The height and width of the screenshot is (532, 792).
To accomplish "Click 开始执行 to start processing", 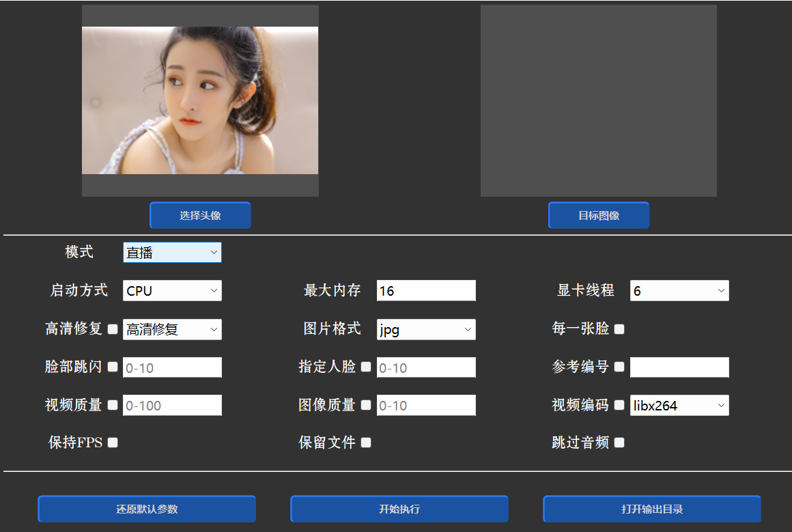I will coord(399,509).
